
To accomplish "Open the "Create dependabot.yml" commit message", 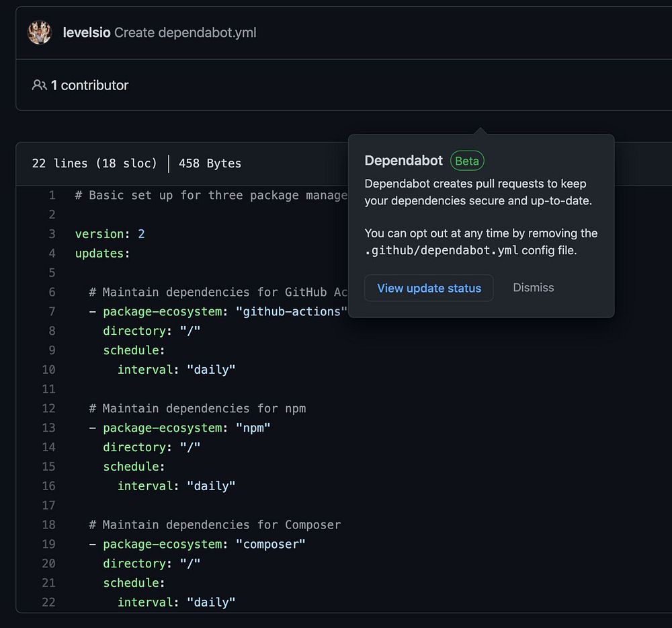I will 185,32.
